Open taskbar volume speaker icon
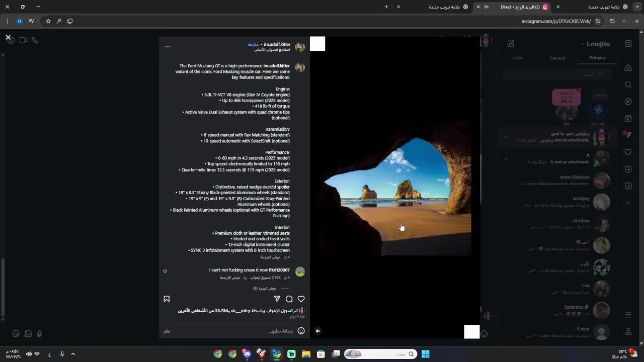644x362 pixels. coord(28,354)
